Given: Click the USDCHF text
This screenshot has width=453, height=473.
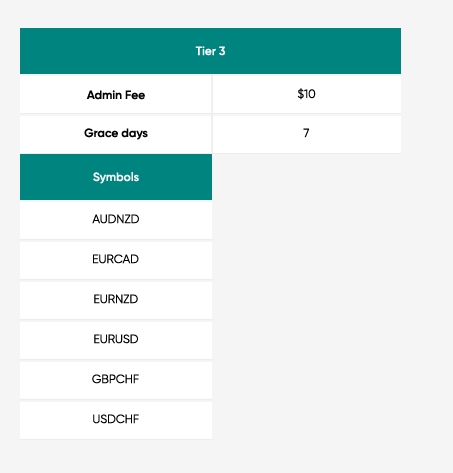Looking at the screenshot, I should (x=116, y=419).
